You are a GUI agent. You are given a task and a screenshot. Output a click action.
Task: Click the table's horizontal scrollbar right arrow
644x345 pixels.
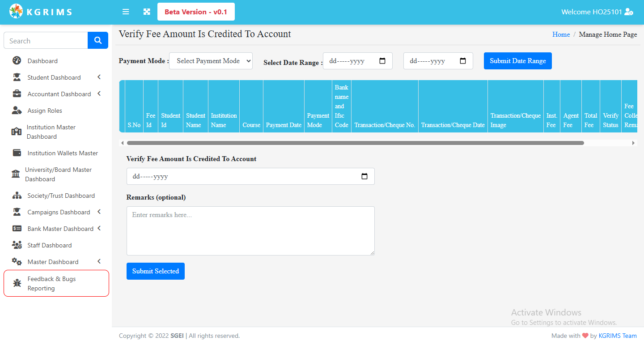pyautogui.click(x=633, y=143)
